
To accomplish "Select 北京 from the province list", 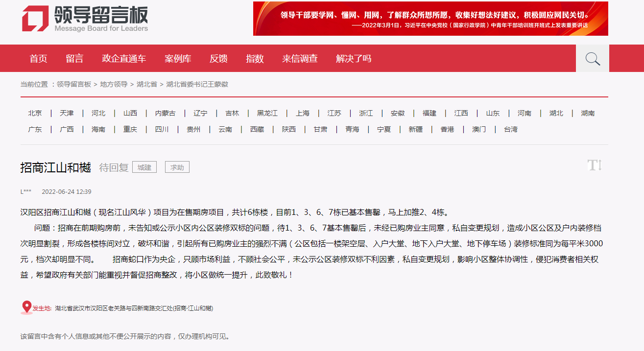I will coord(35,113).
